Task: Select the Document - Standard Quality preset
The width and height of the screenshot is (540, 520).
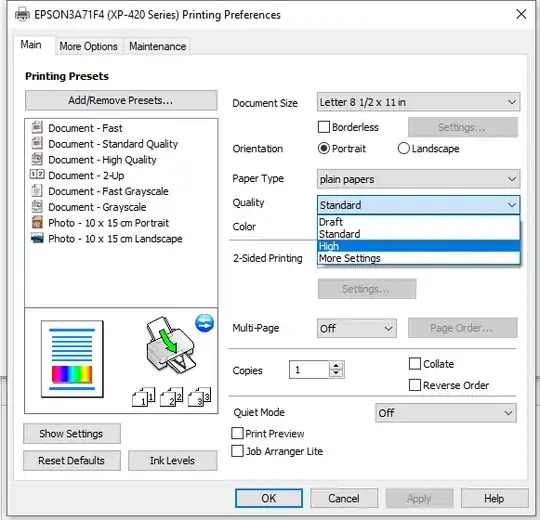Action: pos(113,144)
